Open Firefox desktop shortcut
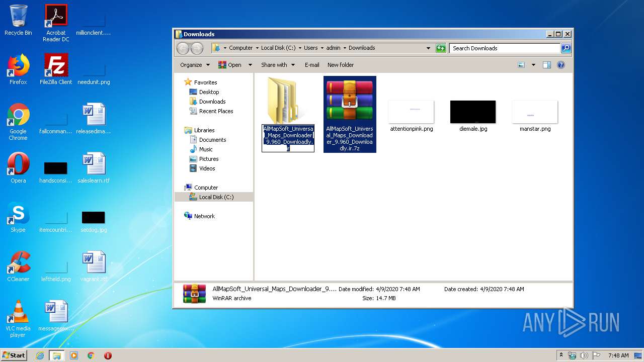Image resolution: width=644 pixels, height=362 pixels. (x=18, y=69)
